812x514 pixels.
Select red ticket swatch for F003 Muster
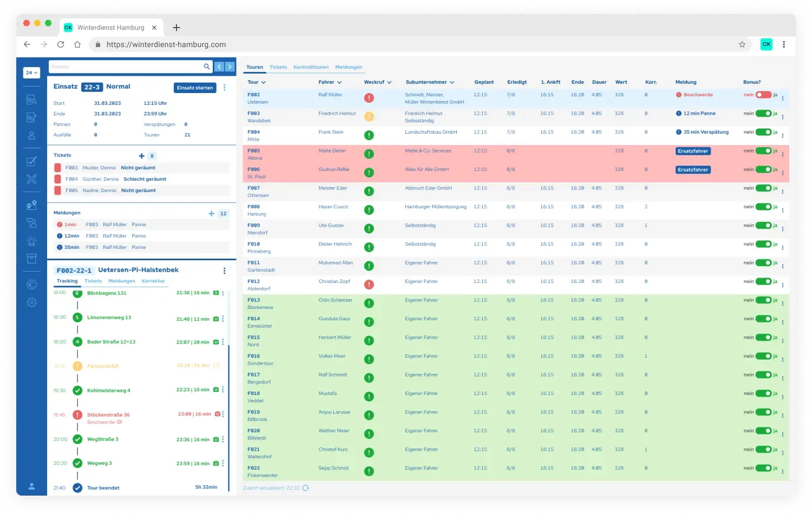(x=58, y=168)
